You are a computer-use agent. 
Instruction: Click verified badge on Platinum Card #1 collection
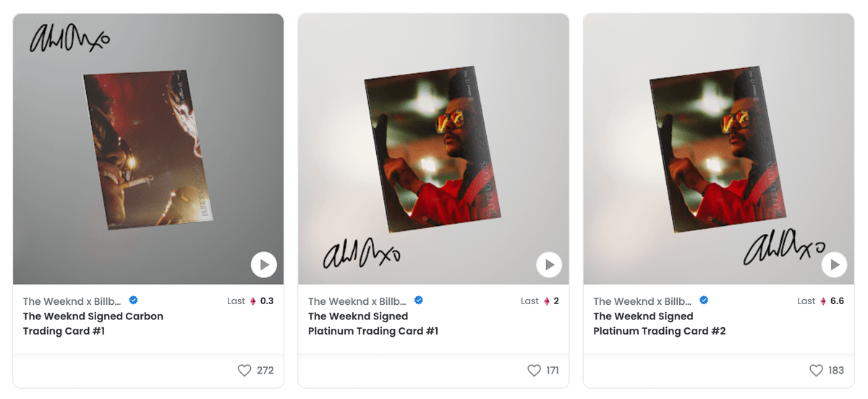pyautogui.click(x=418, y=301)
